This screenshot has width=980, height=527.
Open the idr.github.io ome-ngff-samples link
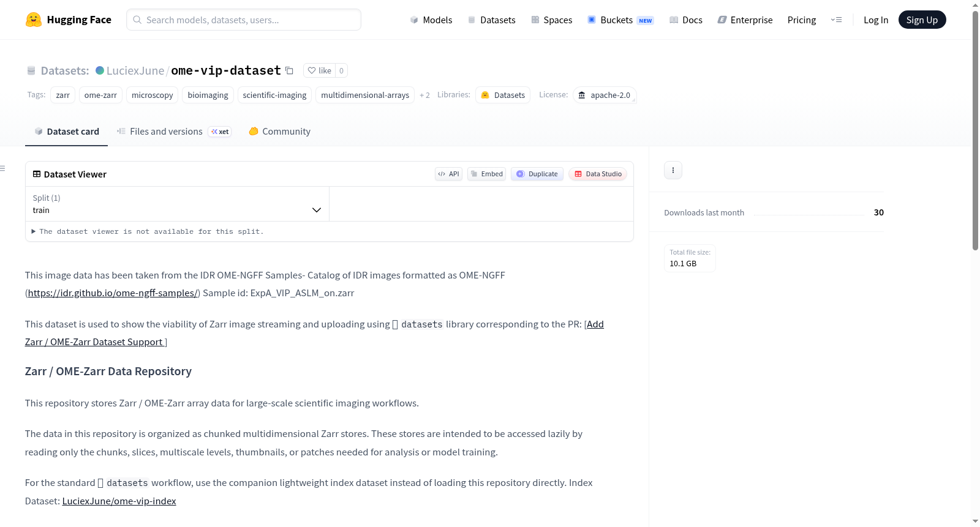(x=113, y=293)
